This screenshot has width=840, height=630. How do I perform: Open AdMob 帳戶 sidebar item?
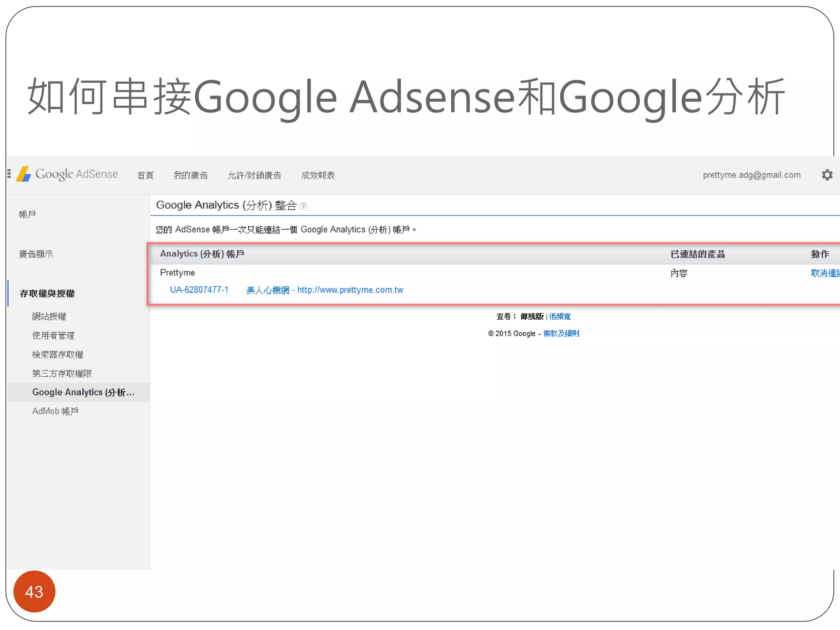[55, 411]
